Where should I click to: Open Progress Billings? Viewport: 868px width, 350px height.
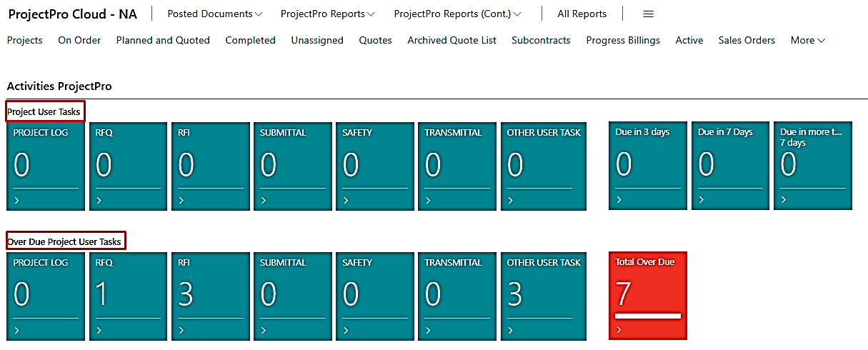(623, 41)
